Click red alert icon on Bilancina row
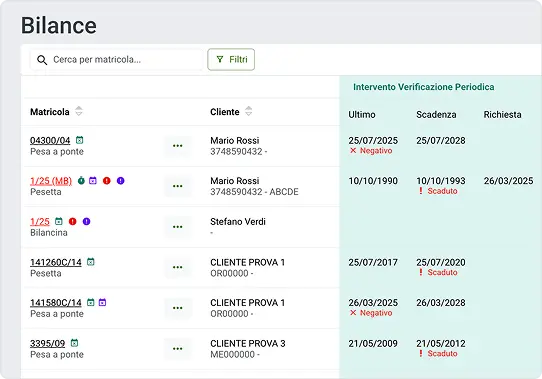The height and width of the screenshot is (379, 542). coord(73,221)
